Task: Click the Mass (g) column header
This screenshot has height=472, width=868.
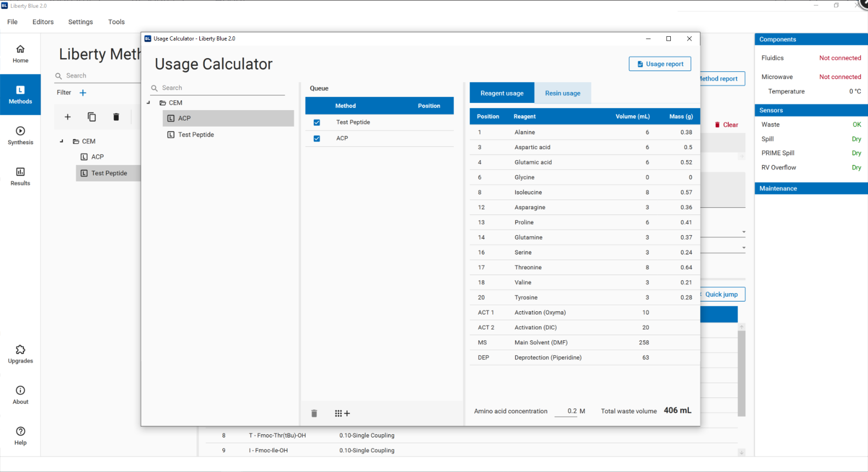Action: (681, 117)
